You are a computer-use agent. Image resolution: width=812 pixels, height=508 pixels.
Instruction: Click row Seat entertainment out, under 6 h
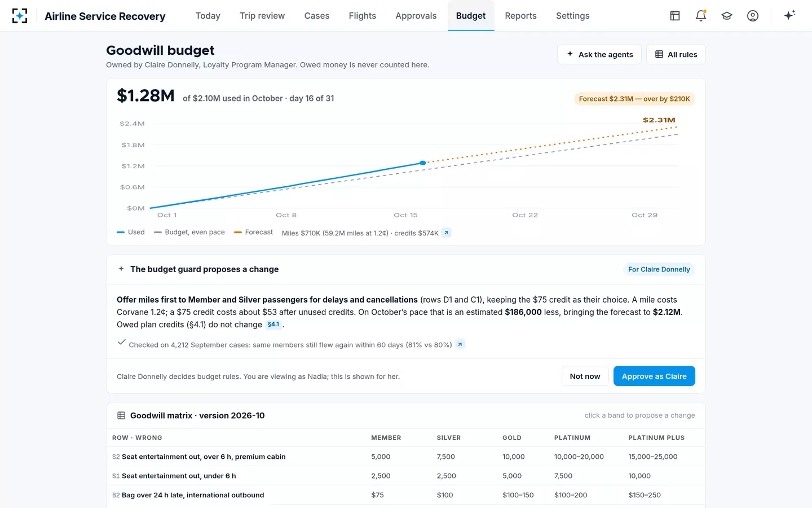click(x=406, y=476)
